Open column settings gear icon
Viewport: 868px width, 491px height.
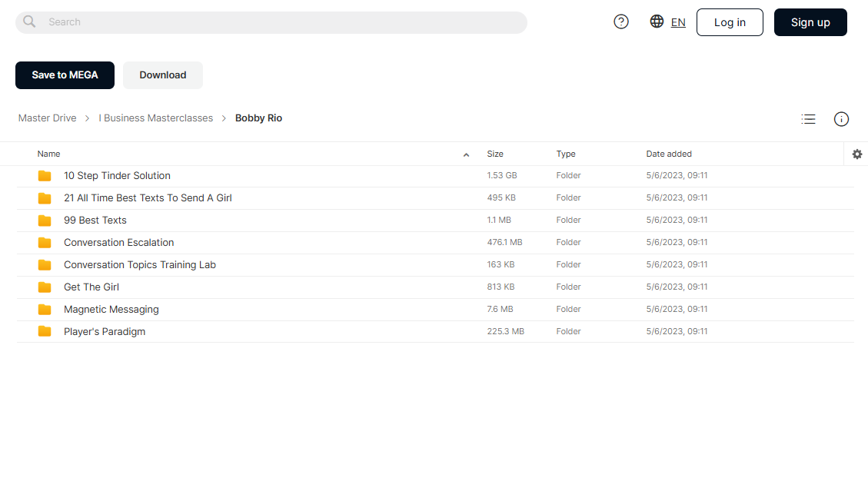[x=857, y=154]
